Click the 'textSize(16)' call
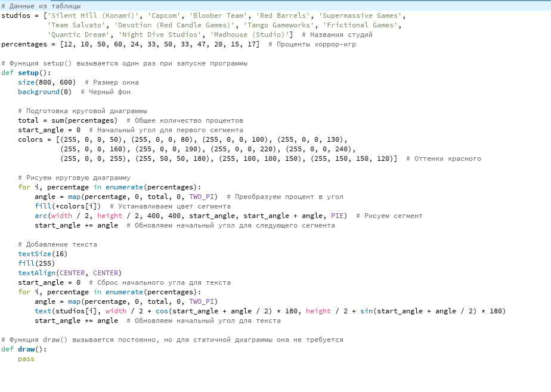The height and width of the screenshot is (392, 551). coord(42,254)
